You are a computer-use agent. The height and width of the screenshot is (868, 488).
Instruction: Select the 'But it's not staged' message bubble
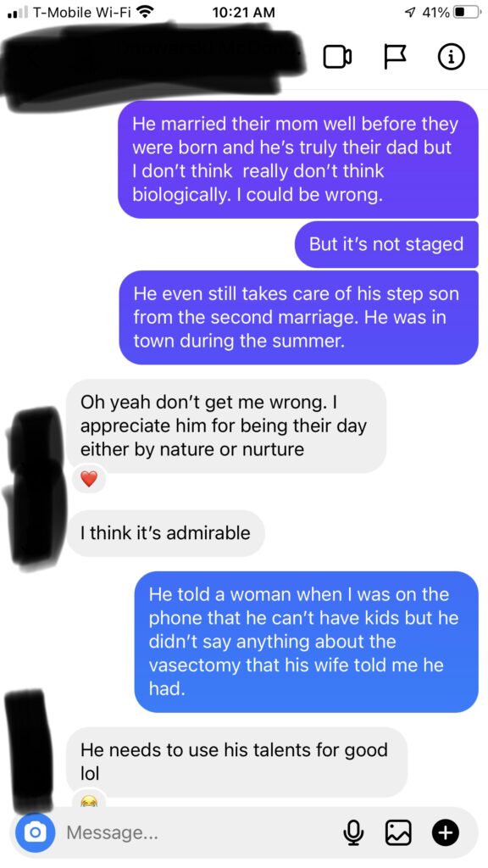click(386, 244)
